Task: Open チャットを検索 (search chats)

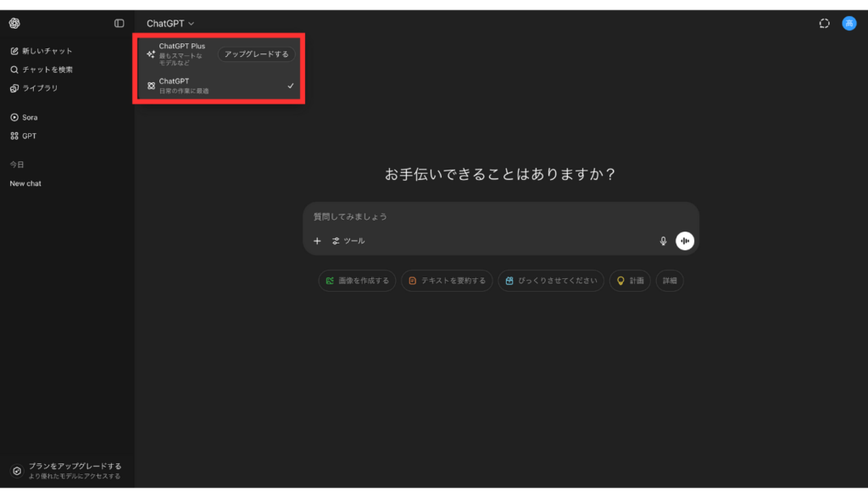Action: pos(42,70)
